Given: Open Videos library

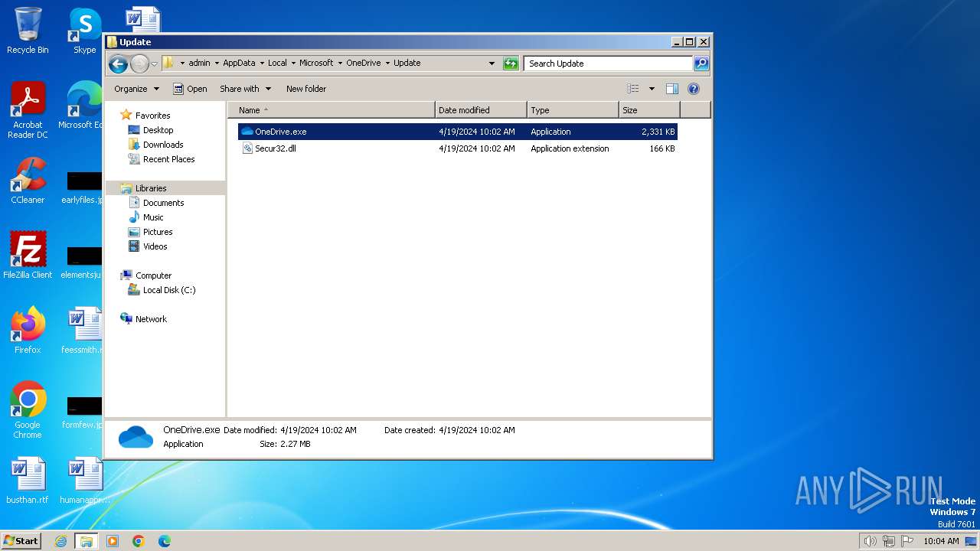Looking at the screenshot, I should pos(155,246).
